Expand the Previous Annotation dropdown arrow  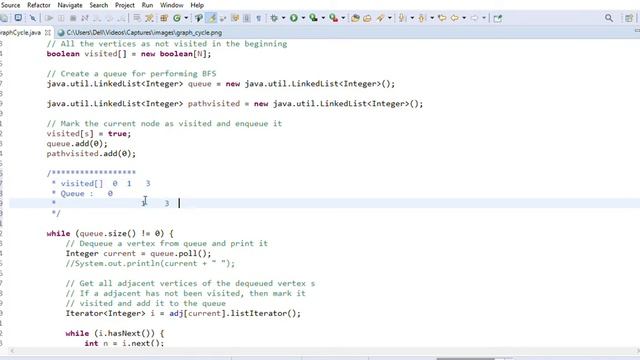pyautogui.click(x=432, y=18)
